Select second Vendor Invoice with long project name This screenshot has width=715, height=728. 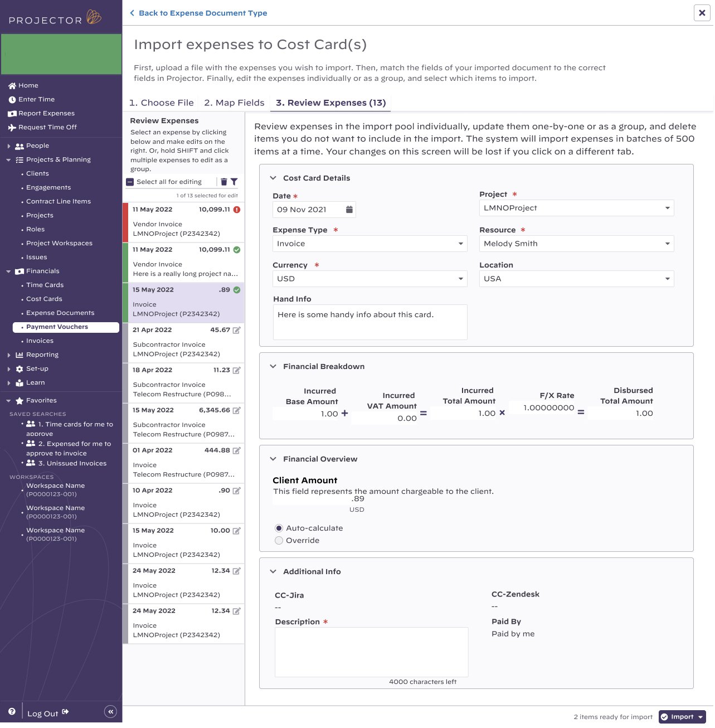[183, 263]
